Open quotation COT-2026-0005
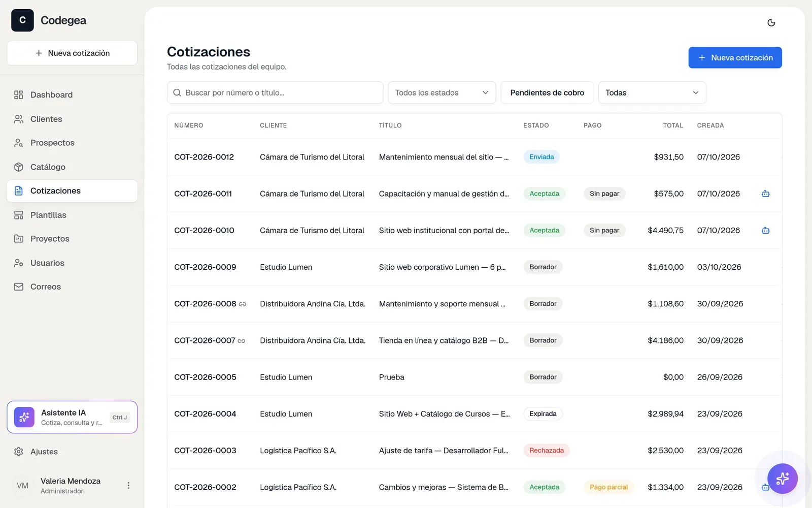The image size is (812, 508). (205, 377)
